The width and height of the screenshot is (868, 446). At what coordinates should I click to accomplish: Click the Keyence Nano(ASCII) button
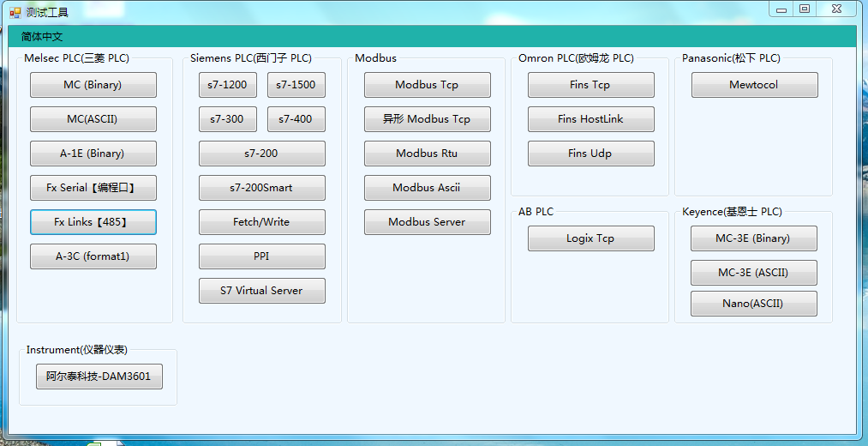pyautogui.click(x=753, y=304)
